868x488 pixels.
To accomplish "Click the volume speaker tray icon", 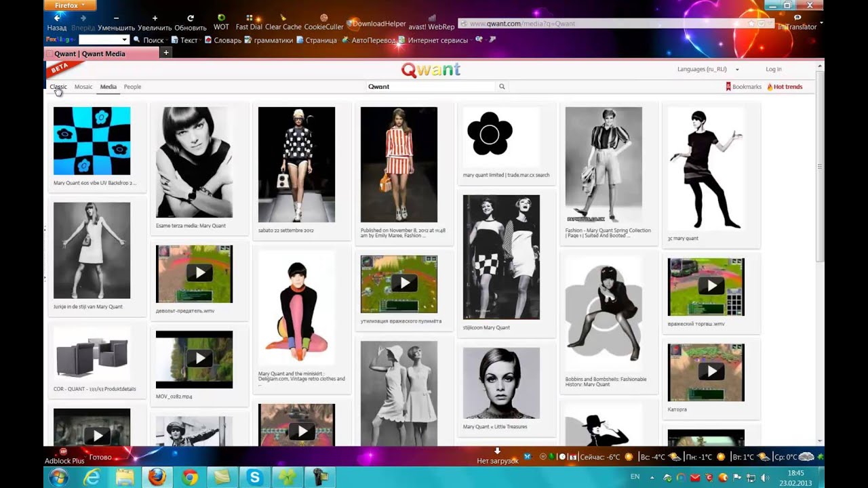I will pos(765,477).
